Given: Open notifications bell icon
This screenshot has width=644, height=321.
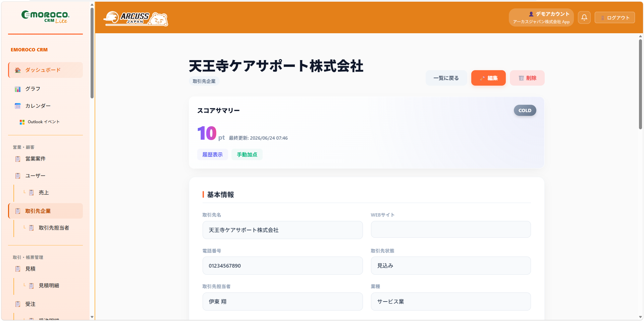Looking at the screenshot, I should (584, 17).
